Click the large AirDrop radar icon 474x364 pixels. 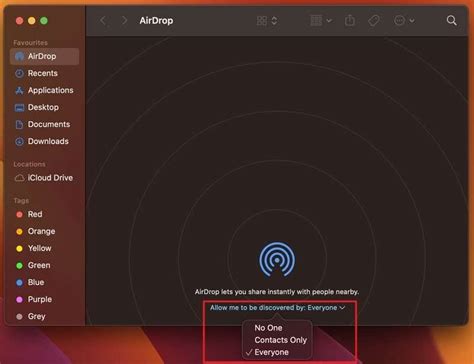[x=277, y=259]
